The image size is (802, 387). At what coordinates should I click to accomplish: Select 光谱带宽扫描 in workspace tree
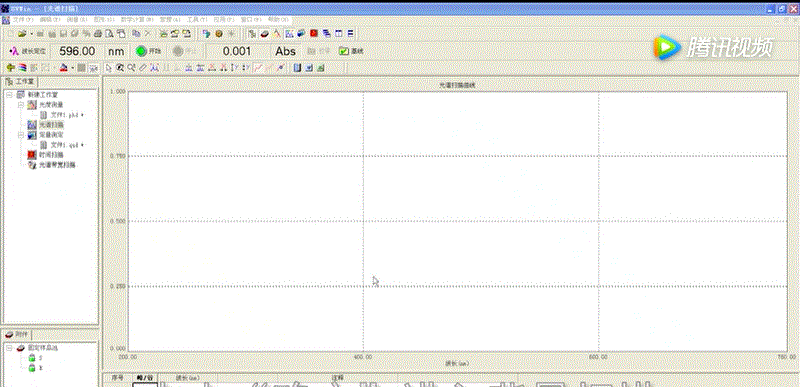(57, 165)
